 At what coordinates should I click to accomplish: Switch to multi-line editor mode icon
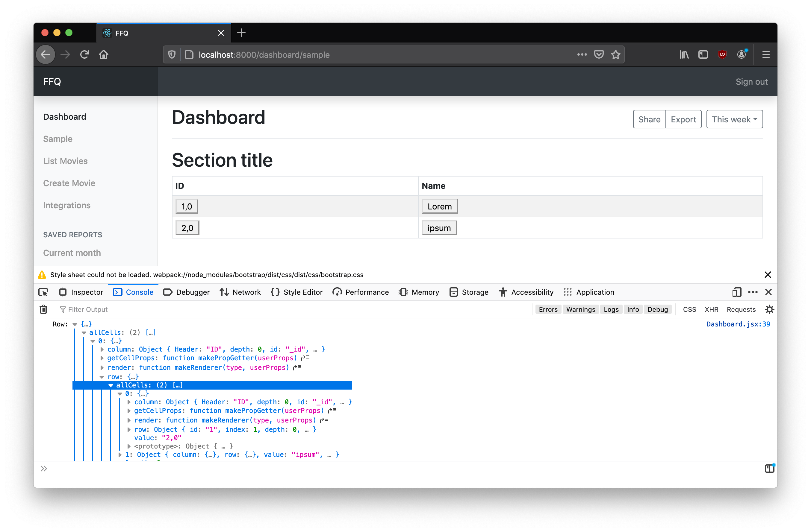tap(769, 468)
